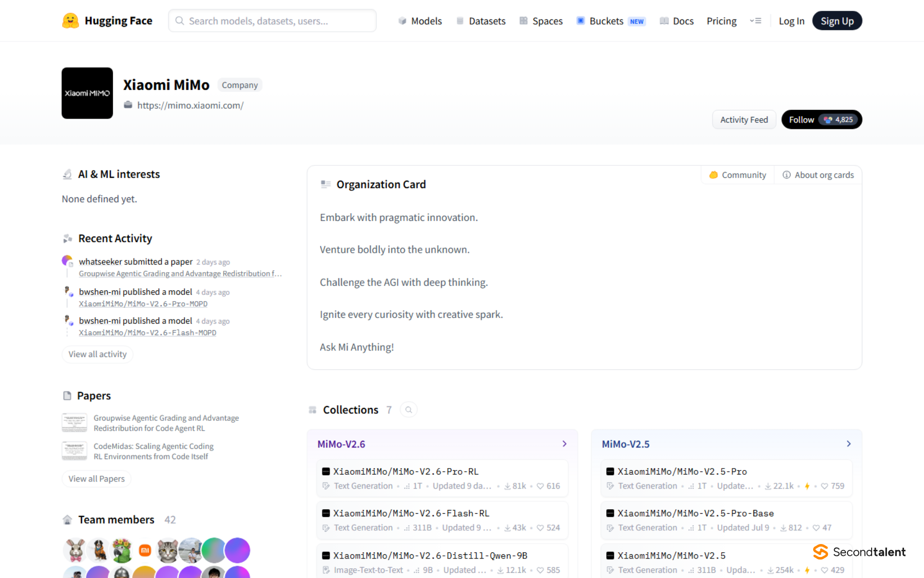
Task: Click the rabbit team member avatar
Action: 75,550
